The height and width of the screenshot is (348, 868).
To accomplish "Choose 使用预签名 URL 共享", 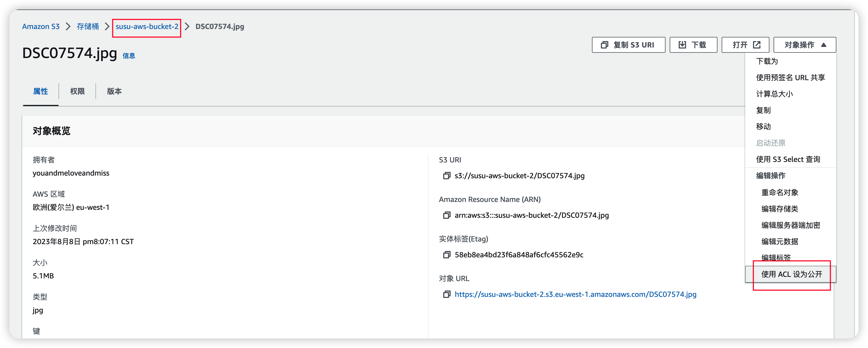I will 790,78.
